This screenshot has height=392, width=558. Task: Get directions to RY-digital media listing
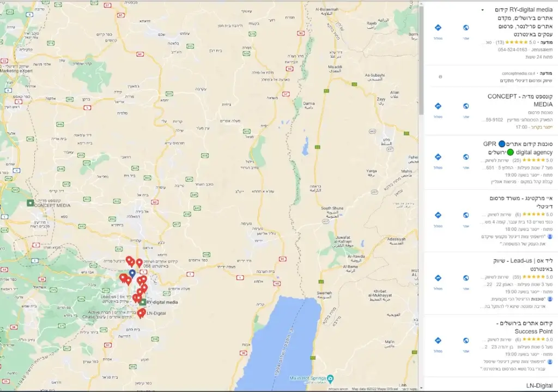tap(438, 28)
